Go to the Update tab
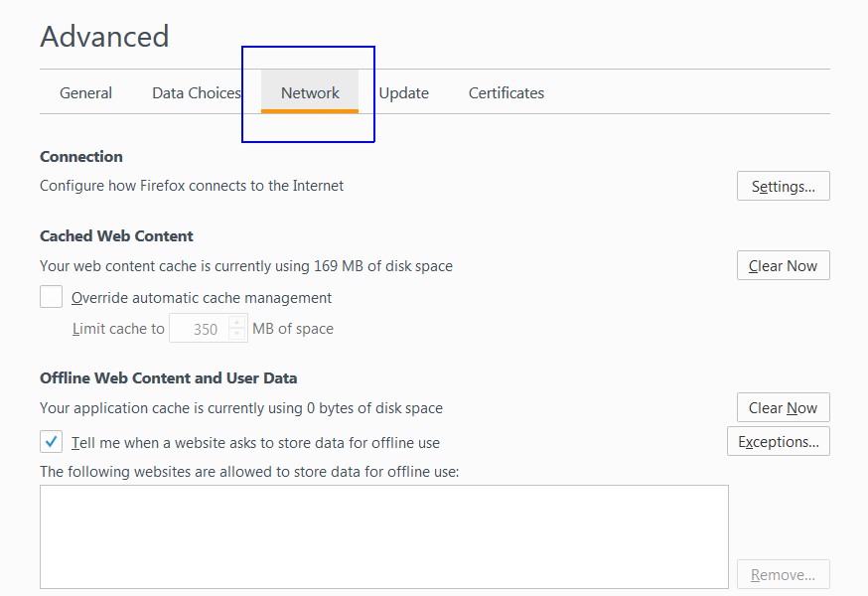The image size is (868, 596). click(403, 92)
